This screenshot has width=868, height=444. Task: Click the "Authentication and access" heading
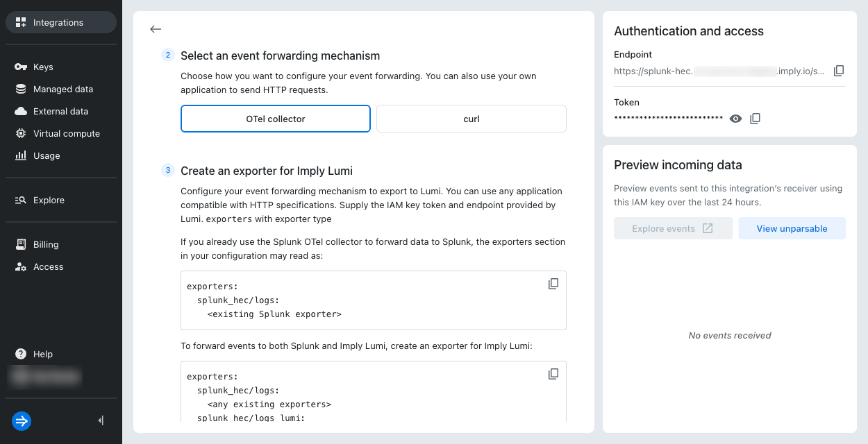tap(689, 31)
